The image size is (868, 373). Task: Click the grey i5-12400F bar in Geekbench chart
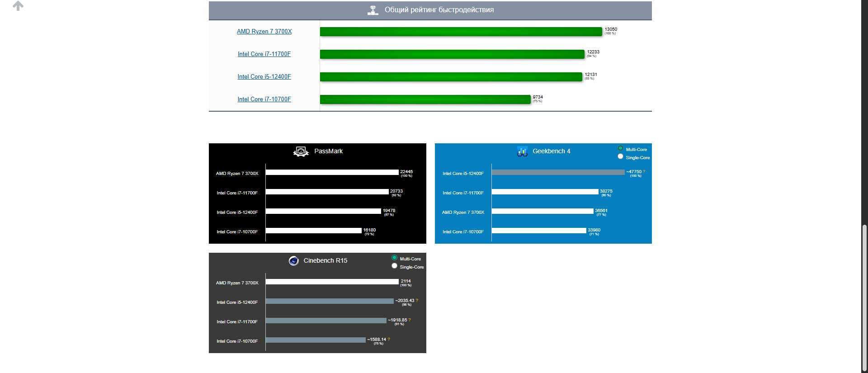point(558,172)
